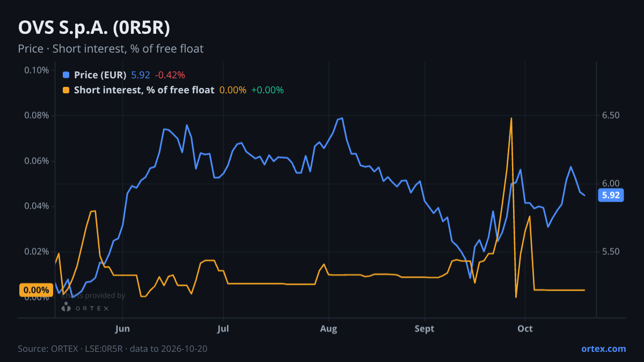Click the short interest spike peak near October
The width and height of the screenshot is (644, 362).
pos(511,119)
